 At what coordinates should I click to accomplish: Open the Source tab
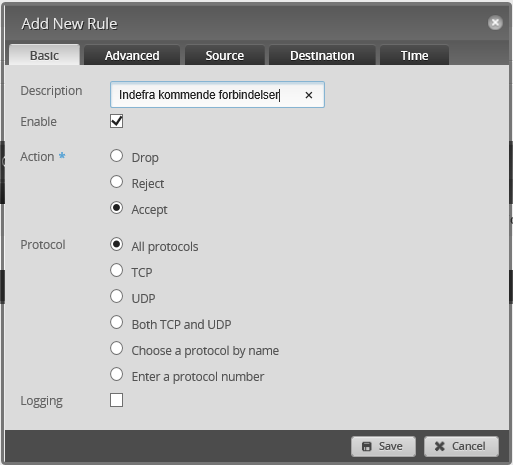pos(225,55)
